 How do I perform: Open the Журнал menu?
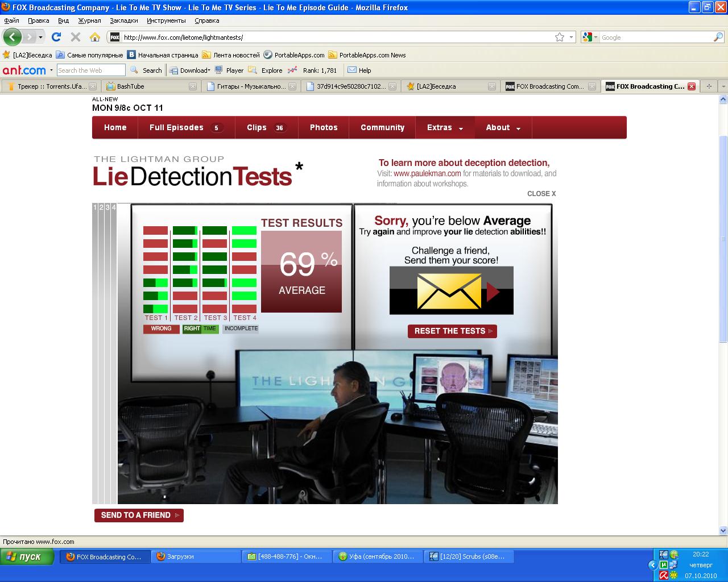pos(89,20)
